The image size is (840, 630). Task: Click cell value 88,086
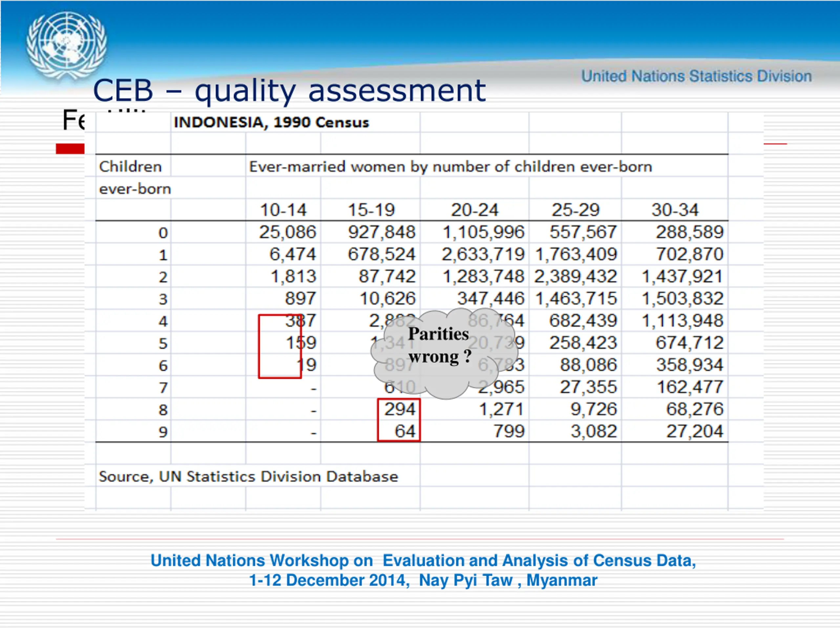coord(588,365)
